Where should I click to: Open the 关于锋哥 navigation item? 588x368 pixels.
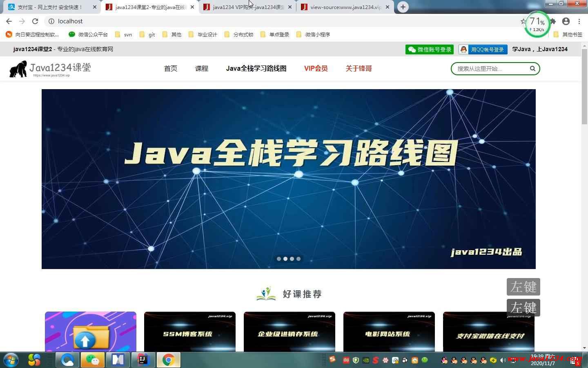(x=359, y=69)
